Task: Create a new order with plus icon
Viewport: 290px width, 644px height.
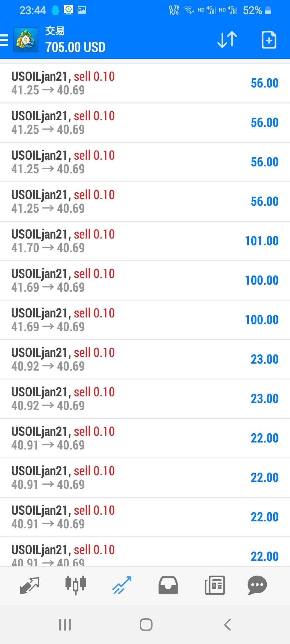Action: click(269, 40)
